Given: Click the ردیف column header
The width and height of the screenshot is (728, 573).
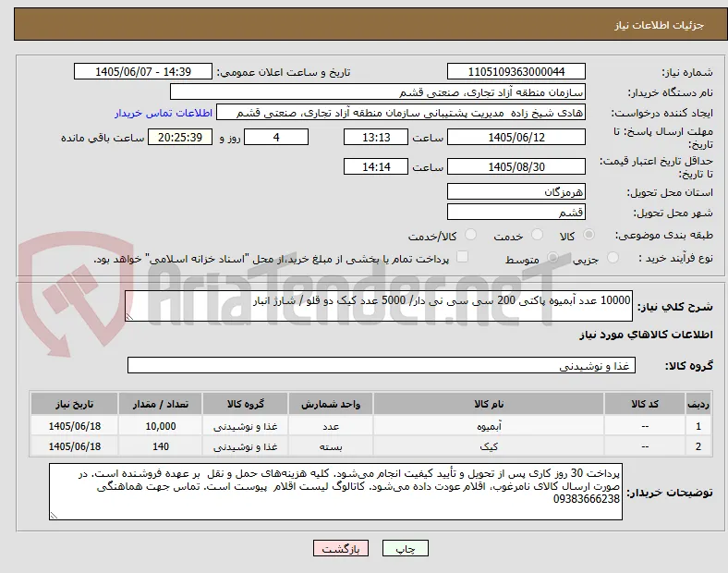Looking at the screenshot, I should (x=698, y=404).
